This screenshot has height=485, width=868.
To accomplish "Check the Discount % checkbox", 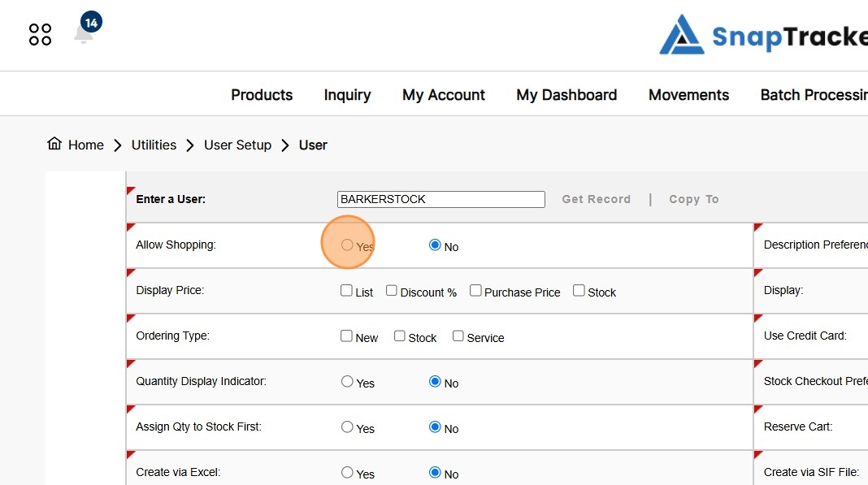I will point(392,291).
